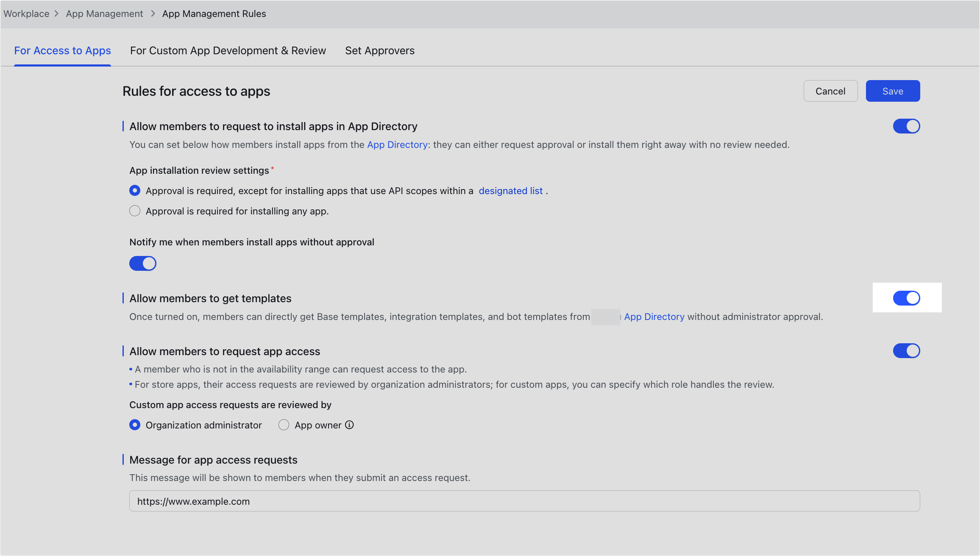Open the designated list link
980x556 pixels.
(511, 191)
